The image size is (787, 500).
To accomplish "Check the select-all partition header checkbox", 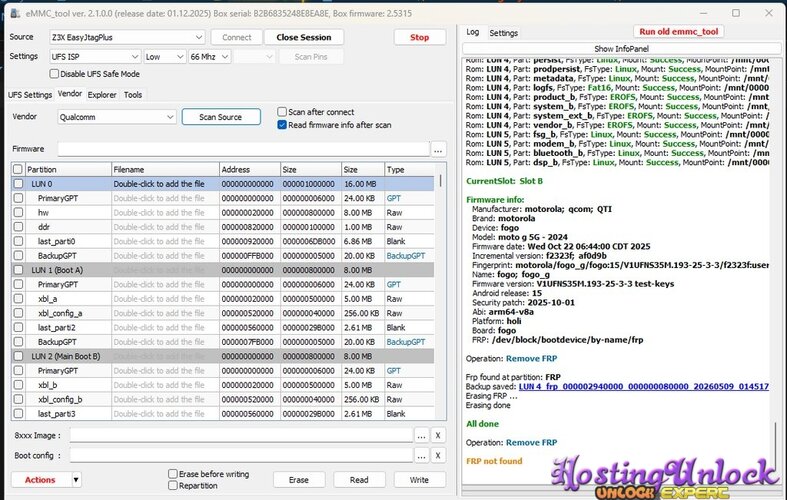I will point(18,170).
